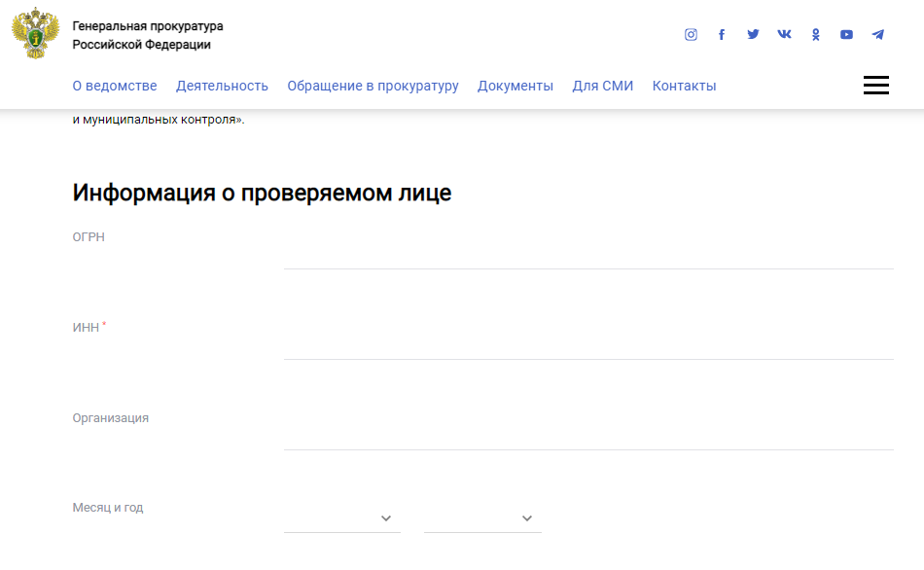Open the VK social network icon
The width and height of the screenshot is (924, 570).
784,35
